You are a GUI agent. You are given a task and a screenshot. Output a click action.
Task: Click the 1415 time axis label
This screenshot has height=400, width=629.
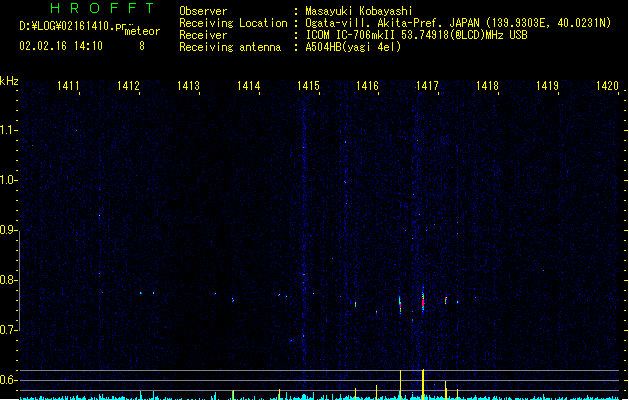(x=308, y=86)
